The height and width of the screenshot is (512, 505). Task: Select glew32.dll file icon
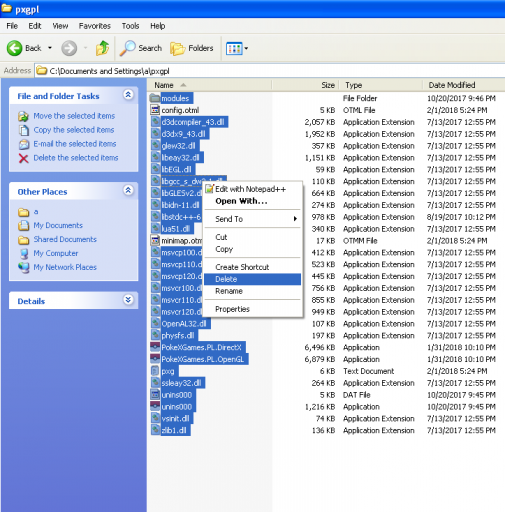click(x=155, y=145)
